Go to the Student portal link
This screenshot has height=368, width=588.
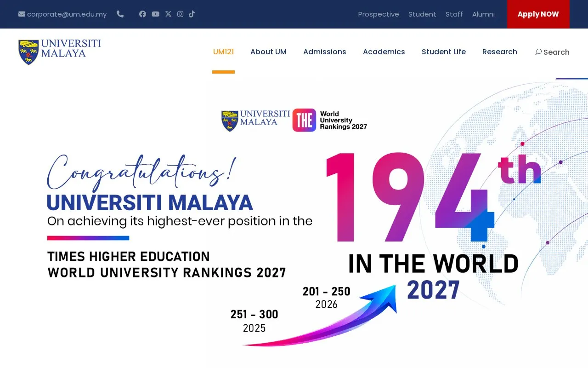point(422,14)
